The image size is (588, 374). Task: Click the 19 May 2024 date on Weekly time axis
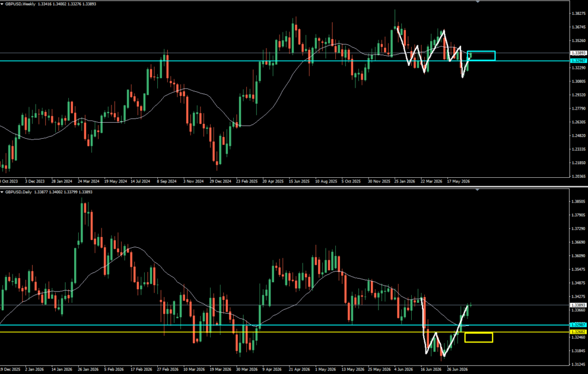pos(115,181)
